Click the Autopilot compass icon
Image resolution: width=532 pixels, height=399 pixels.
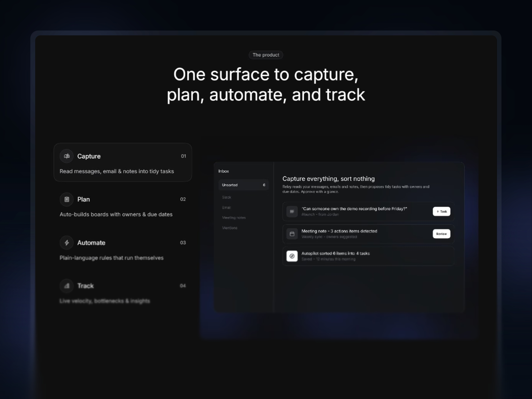[x=292, y=256]
